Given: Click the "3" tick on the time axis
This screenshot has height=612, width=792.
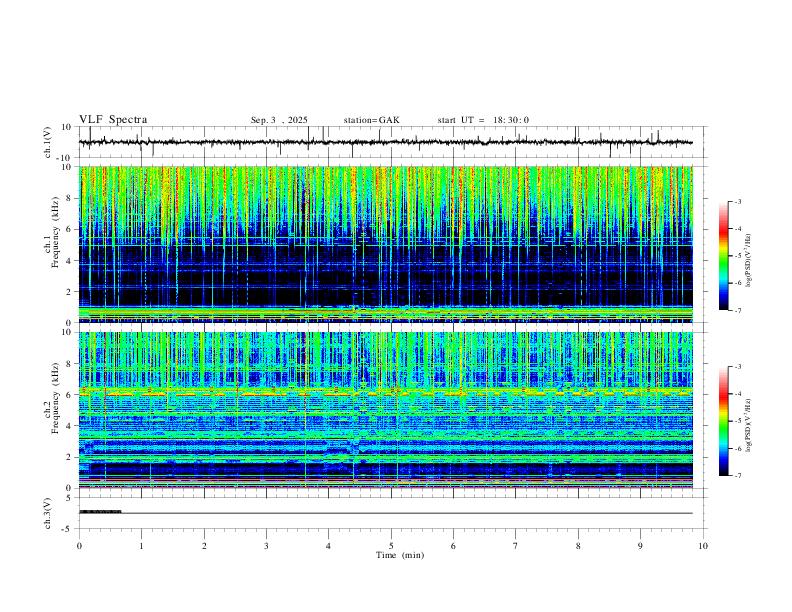Looking at the screenshot, I should [x=266, y=546].
